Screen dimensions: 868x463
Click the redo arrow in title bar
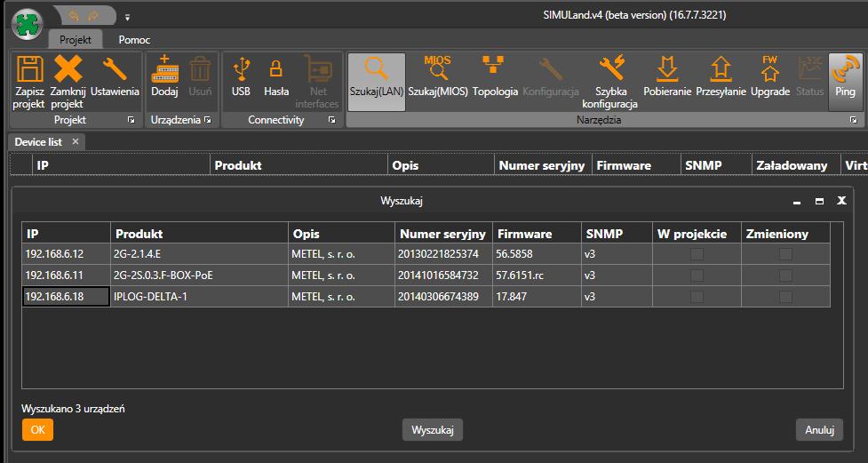pos(93,17)
